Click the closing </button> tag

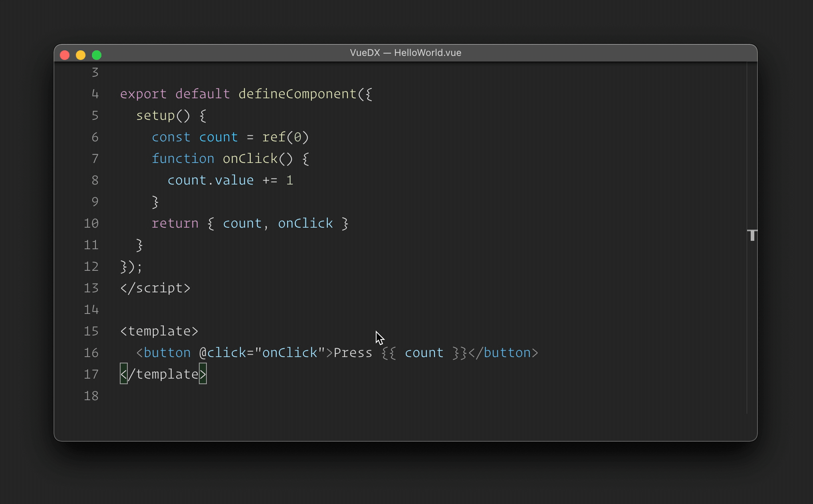click(x=503, y=353)
